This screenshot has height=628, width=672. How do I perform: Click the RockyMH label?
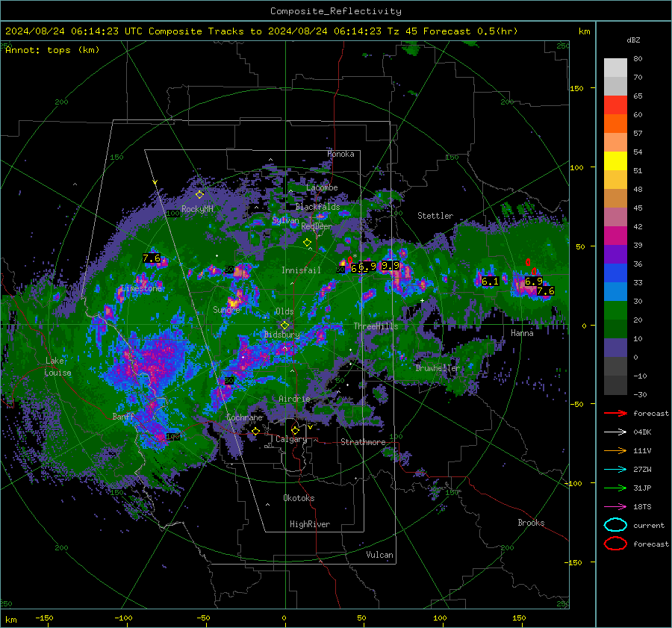pos(197,209)
